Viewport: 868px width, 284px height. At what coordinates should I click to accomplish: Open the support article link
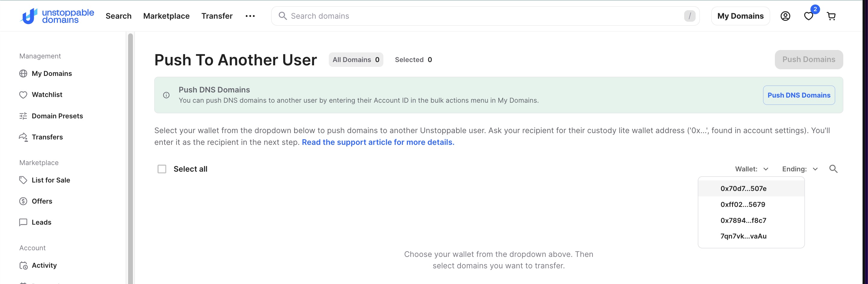pyautogui.click(x=378, y=142)
